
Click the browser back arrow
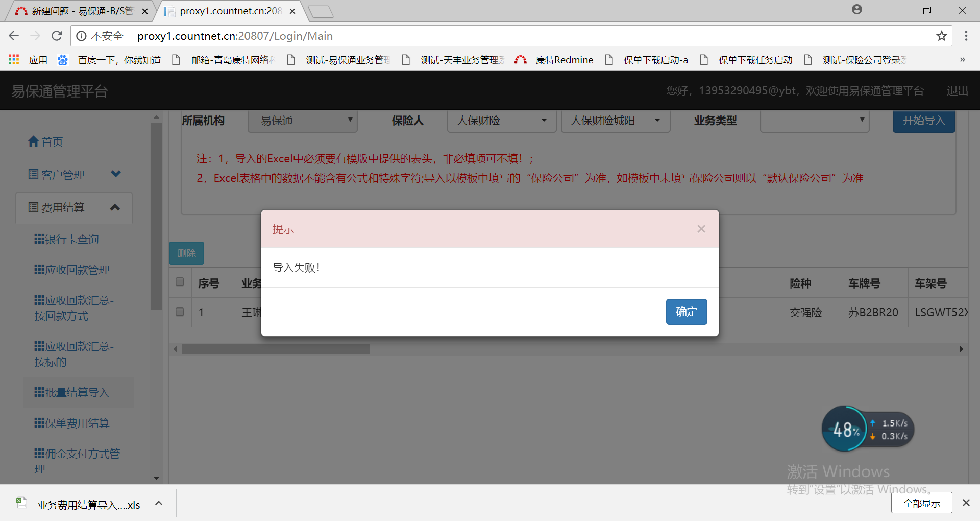coord(14,36)
